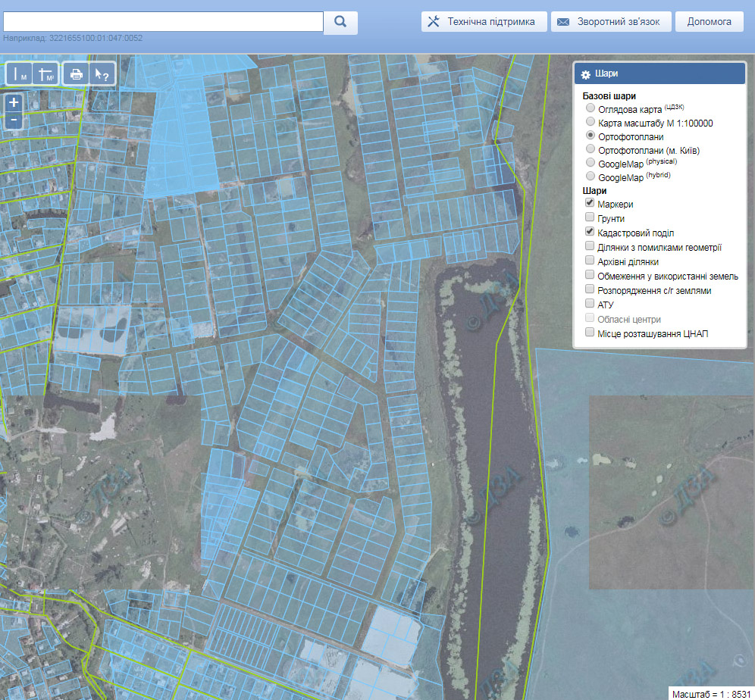755x700 pixels.
Task: Toggle the Маркери checkbox off
Action: click(589, 202)
